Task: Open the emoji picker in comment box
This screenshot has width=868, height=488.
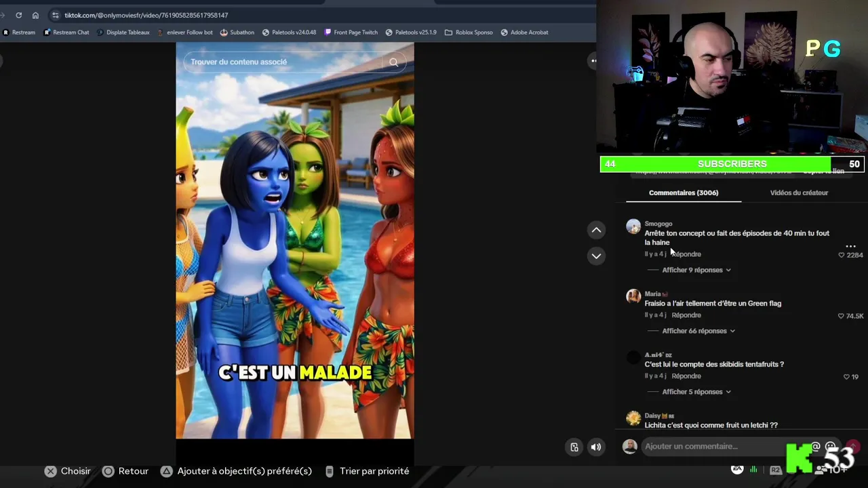Action: pos(830,447)
